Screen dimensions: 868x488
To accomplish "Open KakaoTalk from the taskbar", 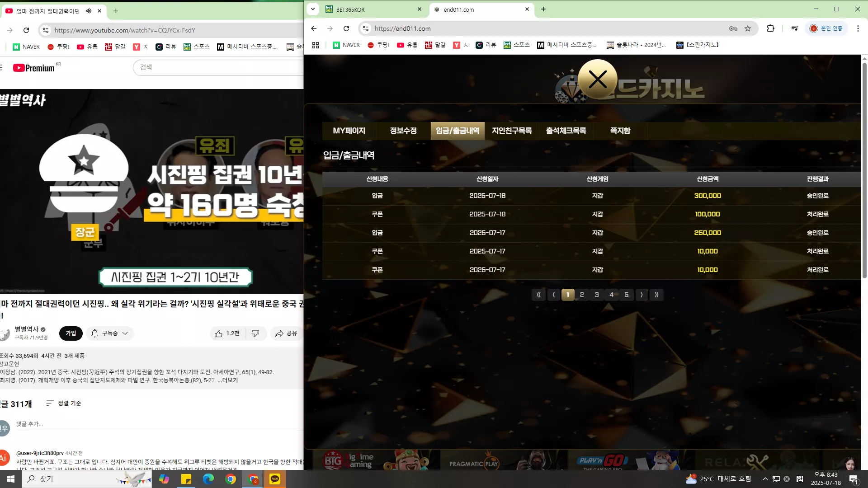I will (275, 479).
